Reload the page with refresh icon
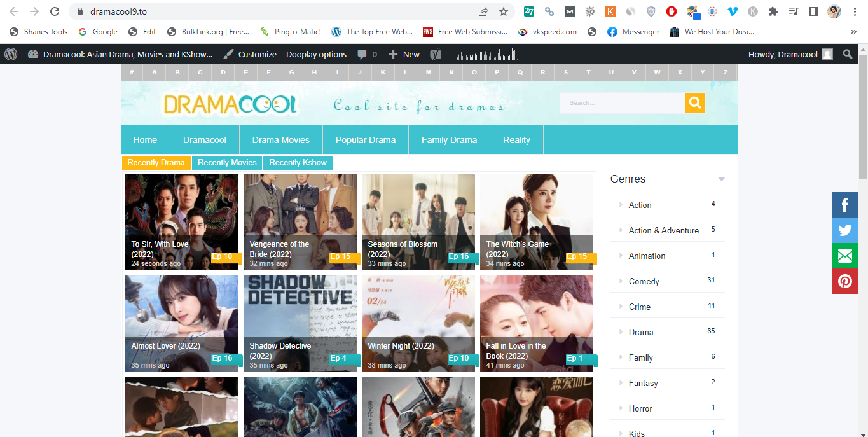The image size is (868, 437). (55, 11)
